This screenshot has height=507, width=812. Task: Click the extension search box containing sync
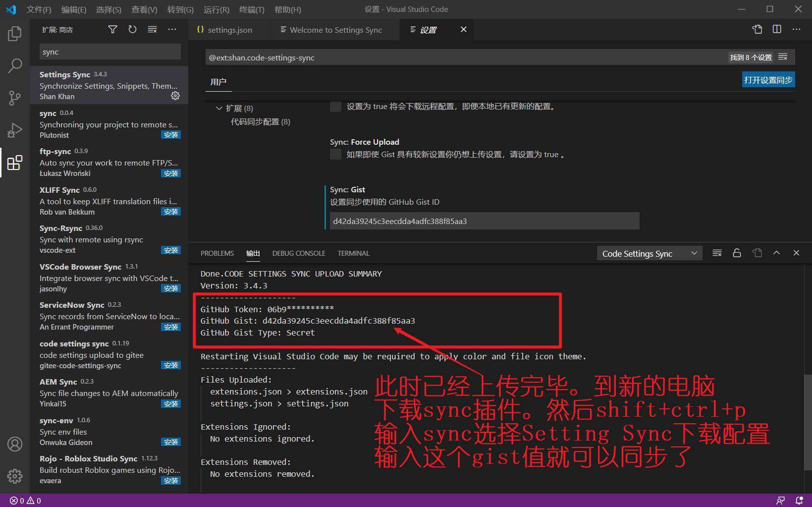pos(110,52)
